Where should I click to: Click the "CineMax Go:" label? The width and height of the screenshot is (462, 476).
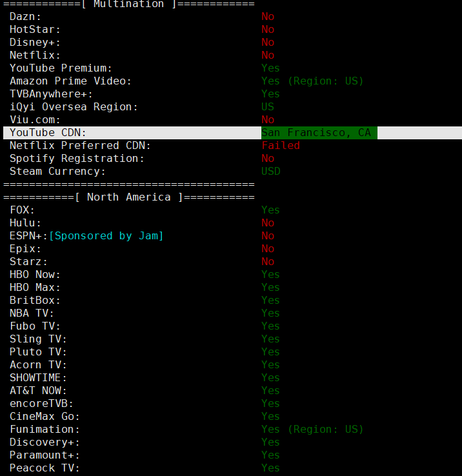click(x=45, y=417)
